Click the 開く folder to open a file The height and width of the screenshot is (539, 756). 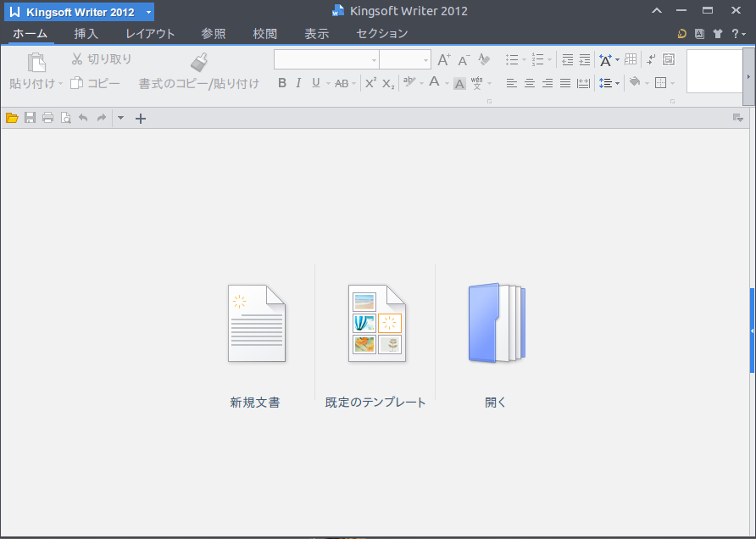click(x=496, y=346)
